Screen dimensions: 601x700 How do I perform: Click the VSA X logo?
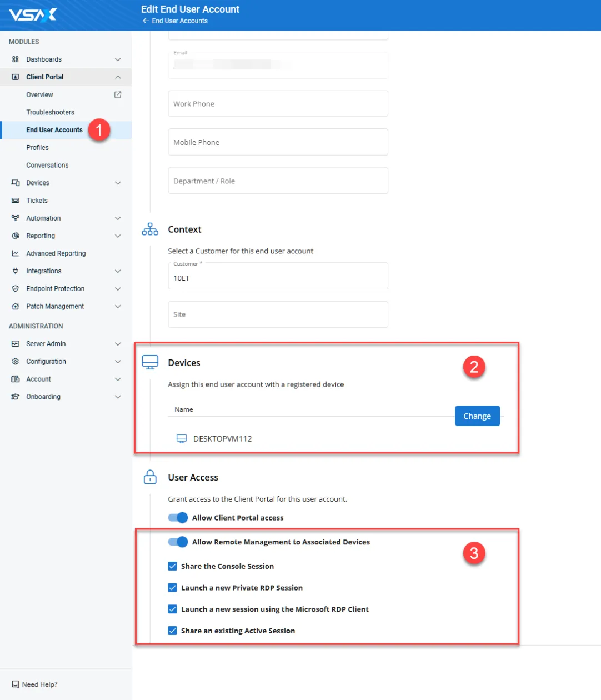click(x=33, y=15)
